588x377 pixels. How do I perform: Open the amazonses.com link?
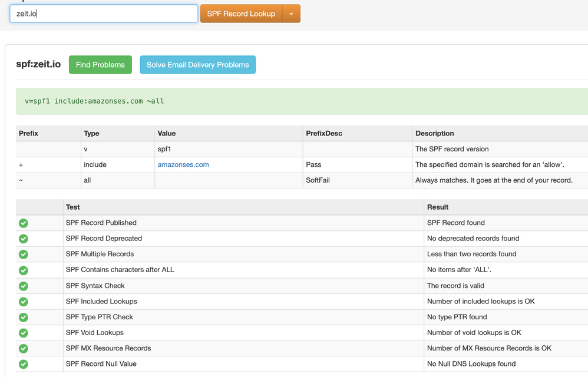tap(183, 164)
